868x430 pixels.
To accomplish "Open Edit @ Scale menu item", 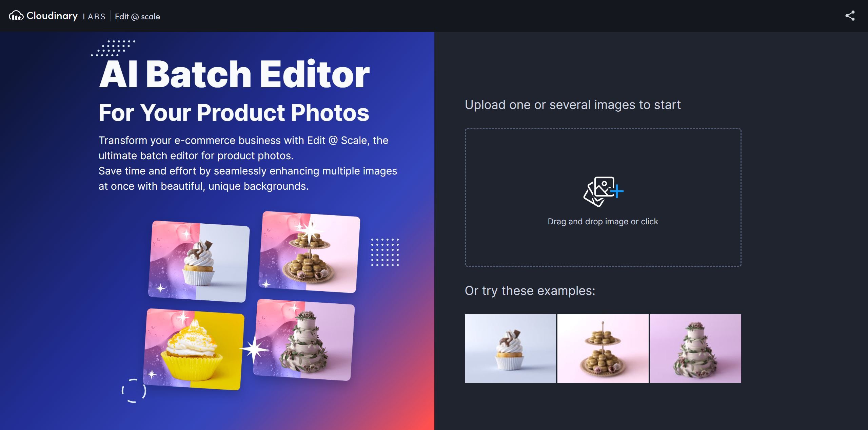I will pos(137,16).
